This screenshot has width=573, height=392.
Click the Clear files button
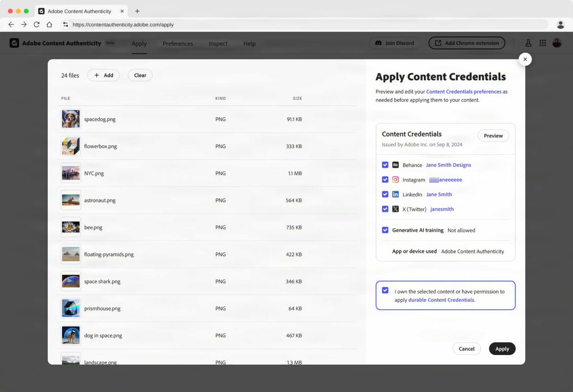140,75
